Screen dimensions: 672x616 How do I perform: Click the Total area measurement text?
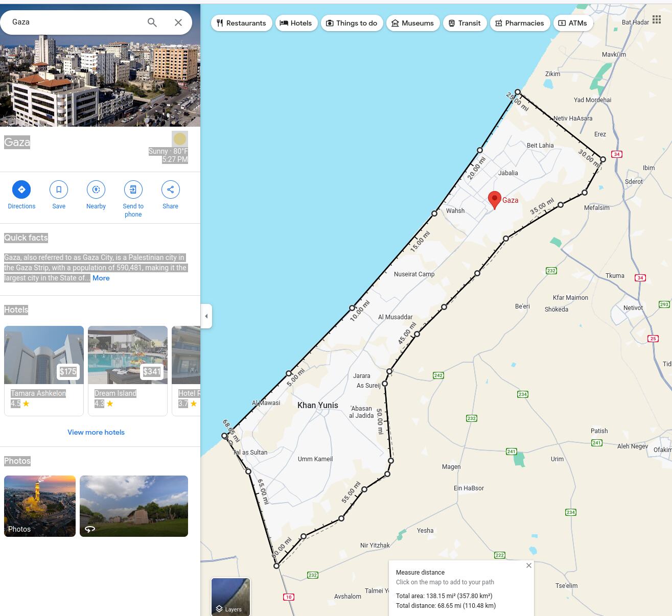coord(444,596)
